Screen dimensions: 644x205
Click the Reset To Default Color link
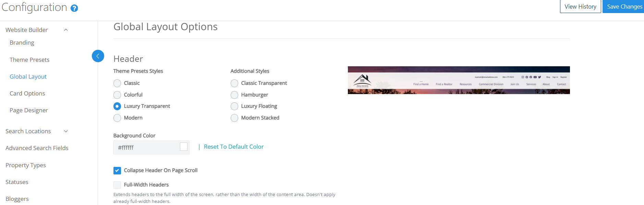[x=233, y=147]
